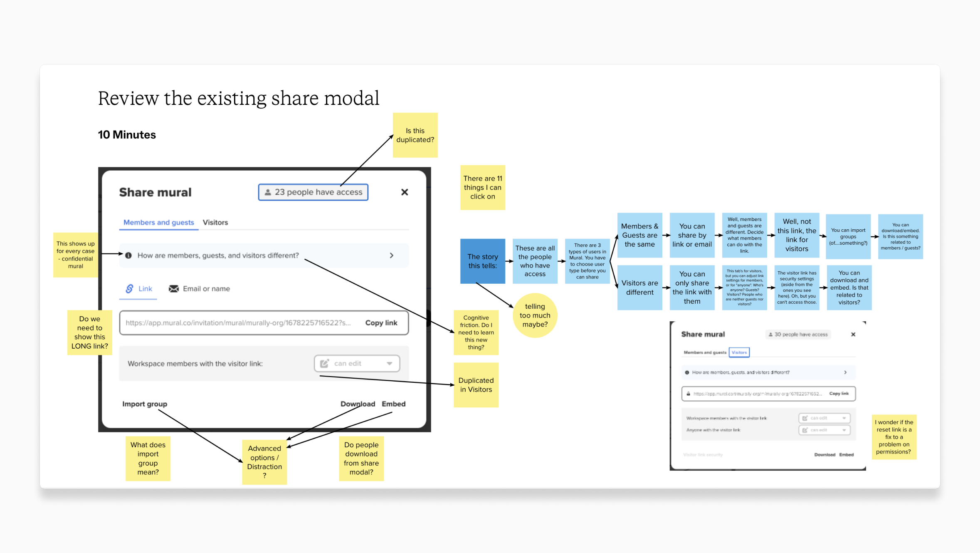Click the invitation URL field in large modal

click(x=264, y=323)
